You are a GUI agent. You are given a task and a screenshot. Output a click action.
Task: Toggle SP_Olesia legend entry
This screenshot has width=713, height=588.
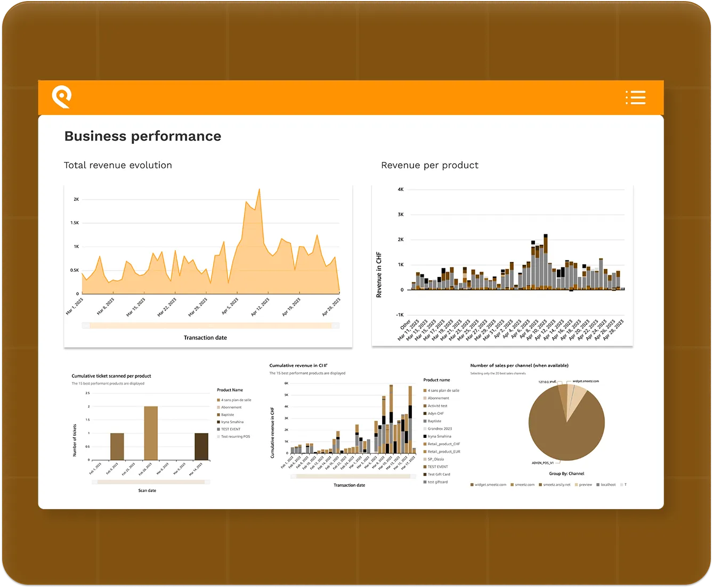coord(434,459)
